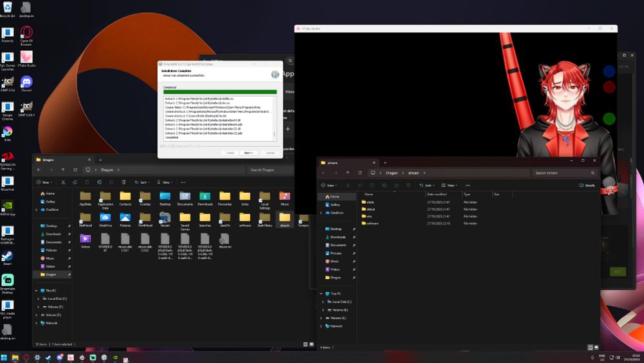Open the Sort dropdown in Dragon window

pos(142,182)
